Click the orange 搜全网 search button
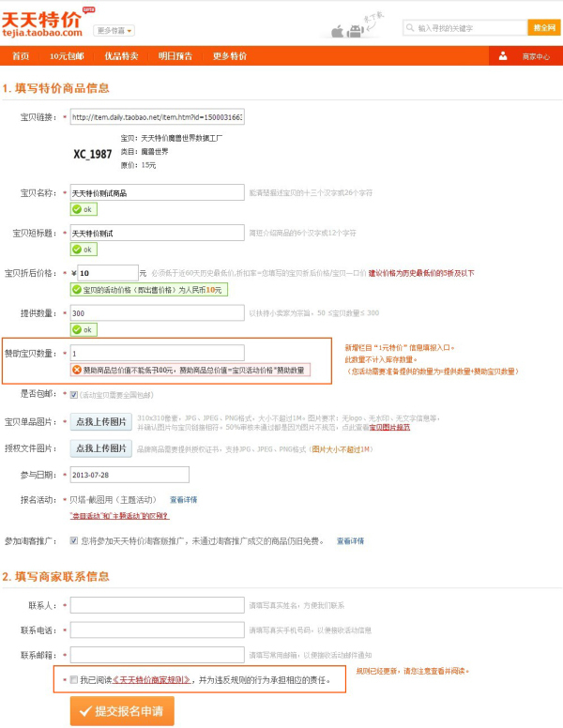Viewport: 563px width, 728px height. (x=544, y=28)
